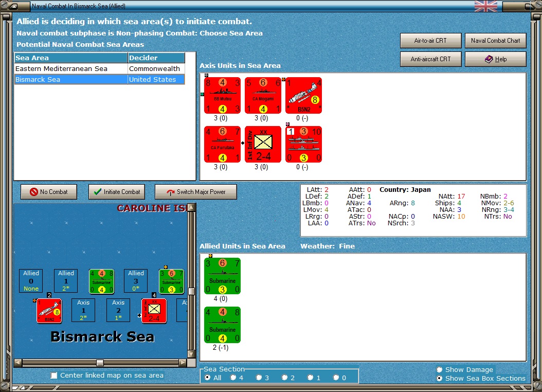The image size is (542, 392).
Task: Choose Show Damage option
Action: click(439, 370)
